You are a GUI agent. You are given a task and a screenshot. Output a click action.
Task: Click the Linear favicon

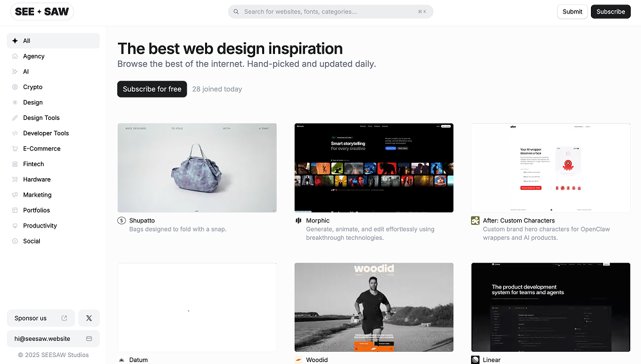[x=475, y=360]
